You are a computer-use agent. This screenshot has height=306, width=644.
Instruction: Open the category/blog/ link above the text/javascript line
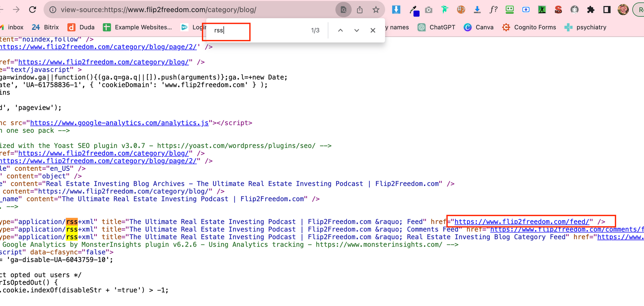pyautogui.click(x=103, y=62)
